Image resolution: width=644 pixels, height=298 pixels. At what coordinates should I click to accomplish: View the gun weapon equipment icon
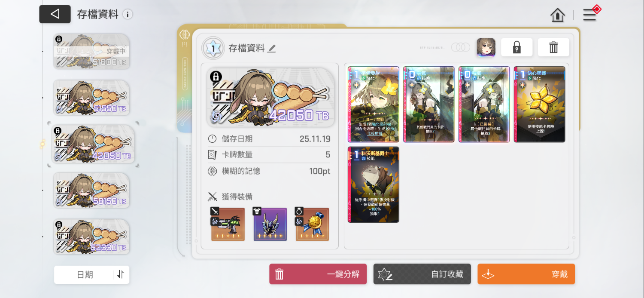pyautogui.click(x=228, y=224)
